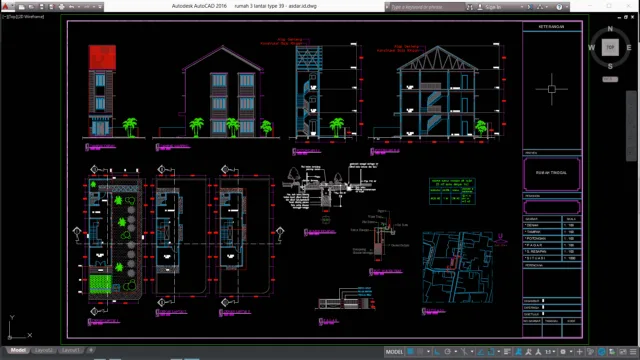Screen dimensions: 640x360
Task: Minimize the drawing window inner control
Action: coord(619,17)
